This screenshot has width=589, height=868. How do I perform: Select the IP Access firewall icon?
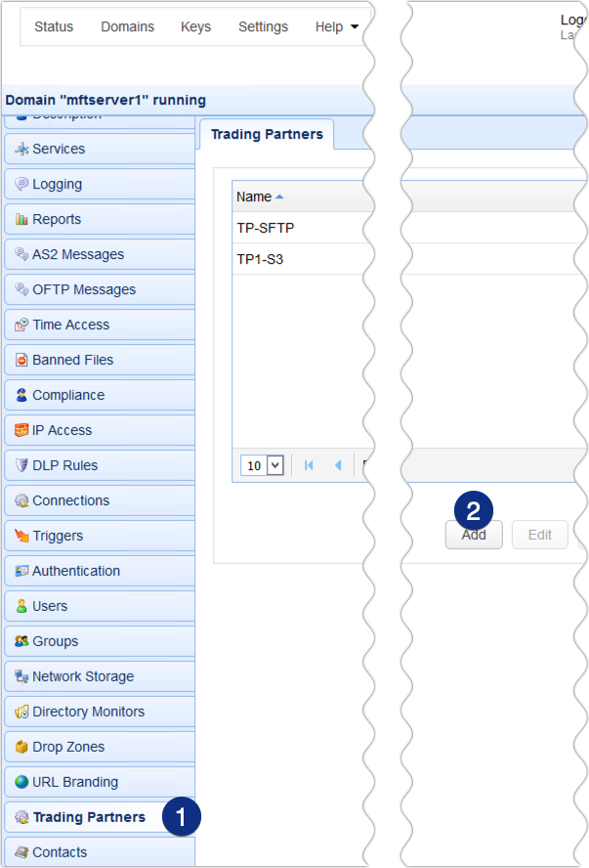click(x=21, y=431)
